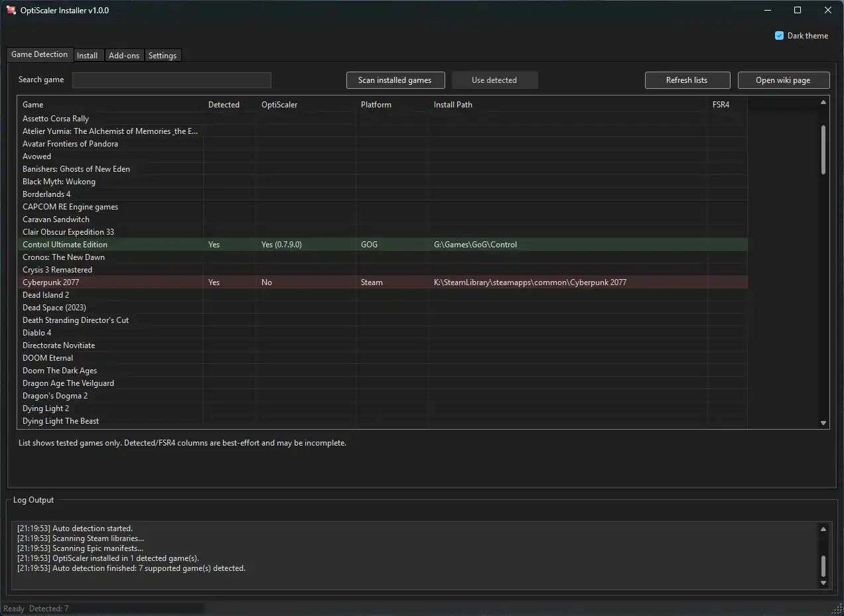Select Doom The Dark Ages row
Screen dimensions: 844x616
pos(382,371)
